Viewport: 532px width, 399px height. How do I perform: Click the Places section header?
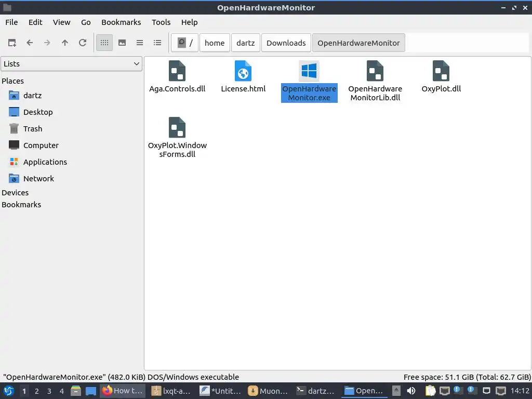coord(13,81)
